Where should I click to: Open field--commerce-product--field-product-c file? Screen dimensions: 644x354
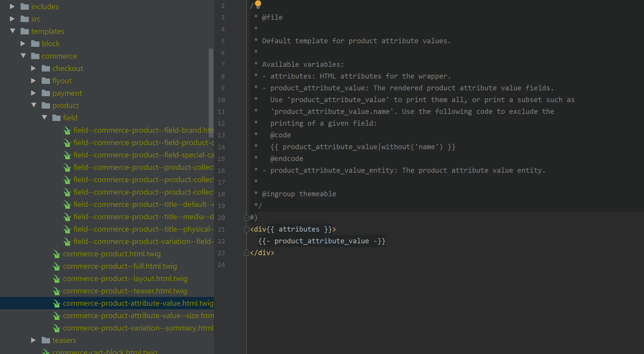[x=144, y=142]
